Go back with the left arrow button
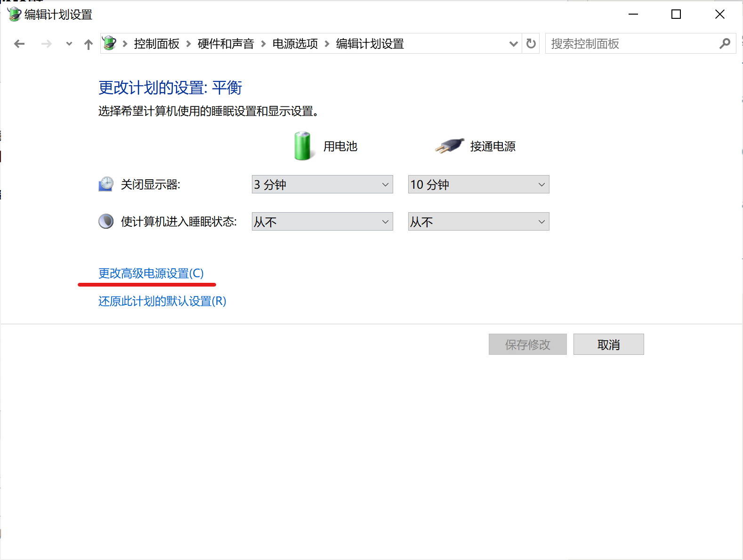 19,44
